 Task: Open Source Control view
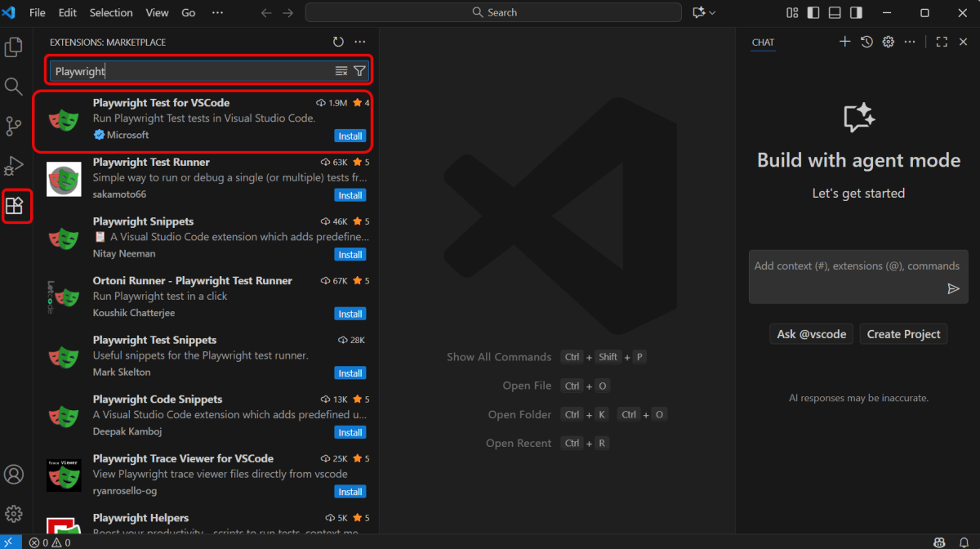click(x=14, y=126)
